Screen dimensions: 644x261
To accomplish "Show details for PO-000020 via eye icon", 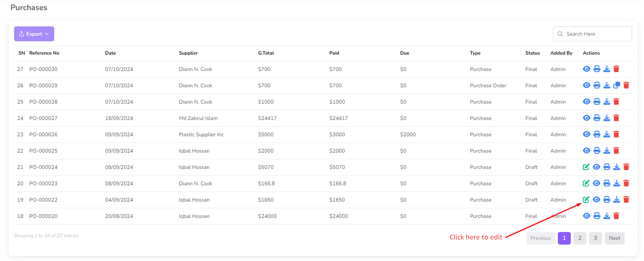I will (586, 216).
